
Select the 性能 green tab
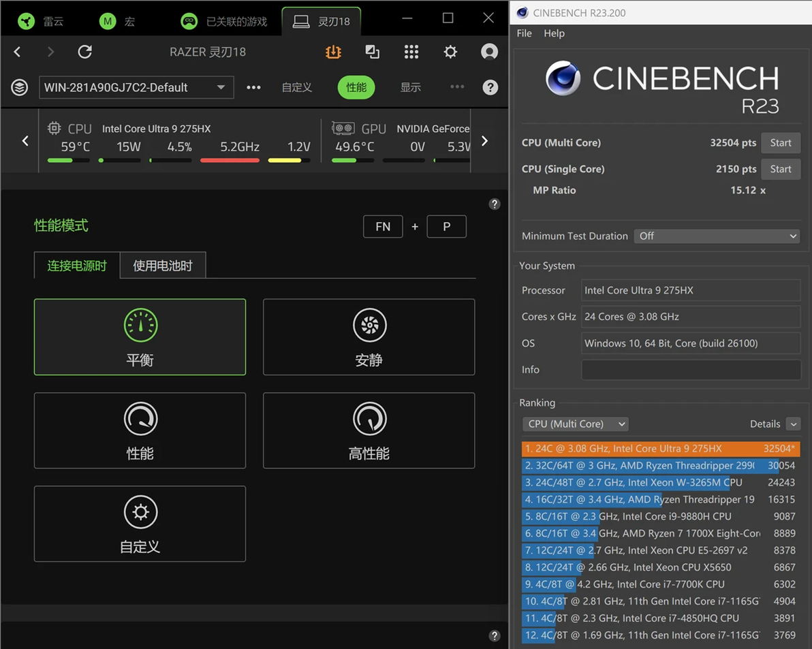356,87
